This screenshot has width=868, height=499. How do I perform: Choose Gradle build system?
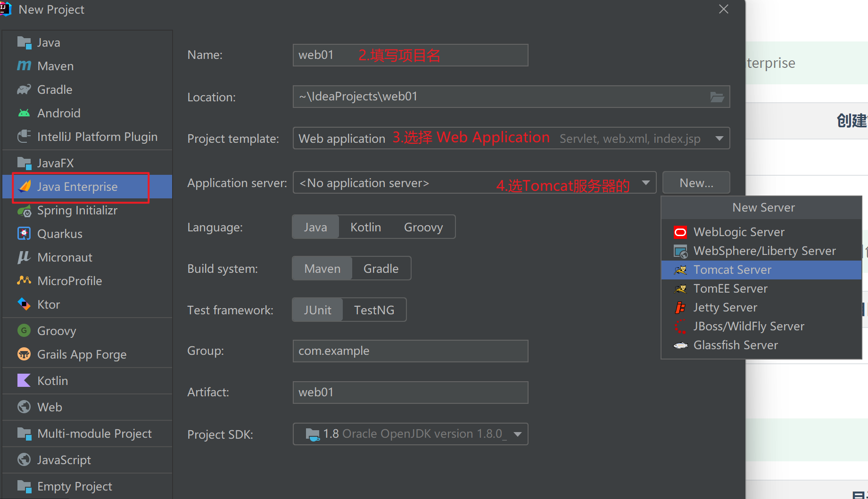pyautogui.click(x=381, y=269)
